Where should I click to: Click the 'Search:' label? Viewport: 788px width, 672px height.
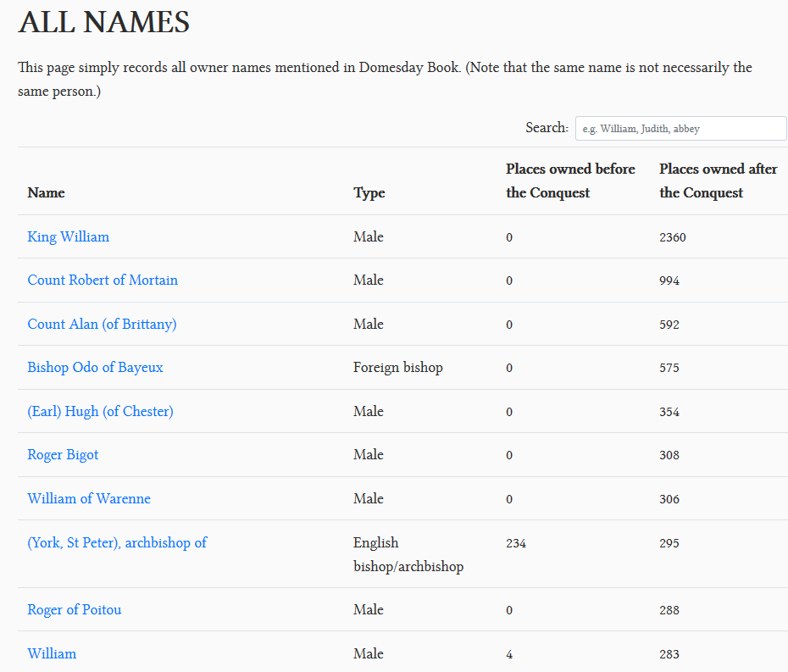coord(547,128)
